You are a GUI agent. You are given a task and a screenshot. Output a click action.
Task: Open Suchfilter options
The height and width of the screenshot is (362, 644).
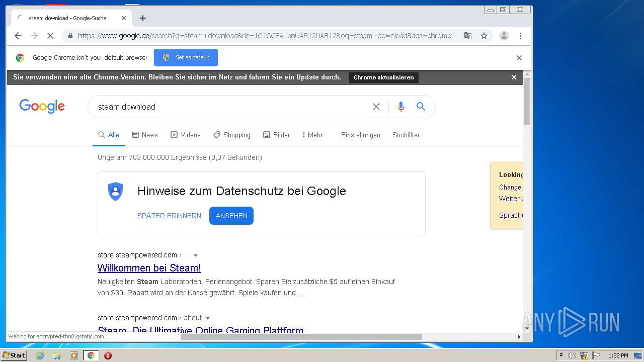tap(406, 135)
